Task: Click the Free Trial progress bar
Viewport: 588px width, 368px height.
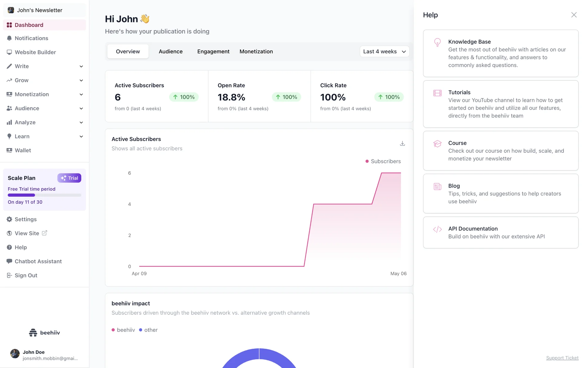Action: click(x=44, y=195)
